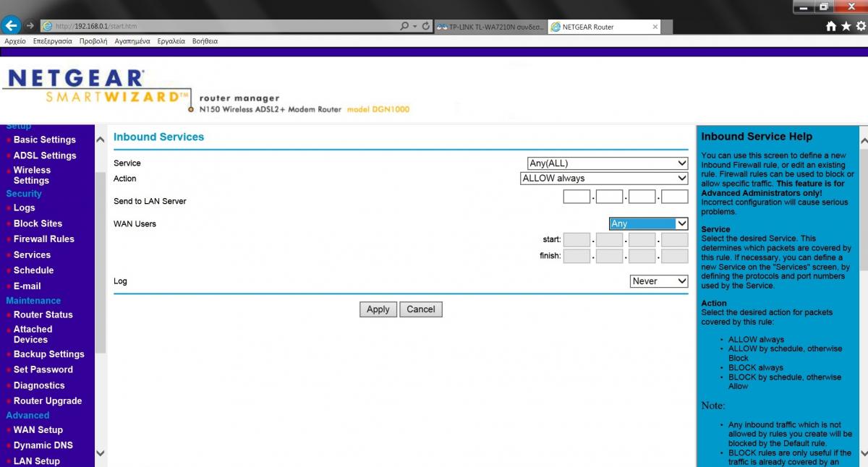Open Router Upgrade in sidebar

pos(48,400)
